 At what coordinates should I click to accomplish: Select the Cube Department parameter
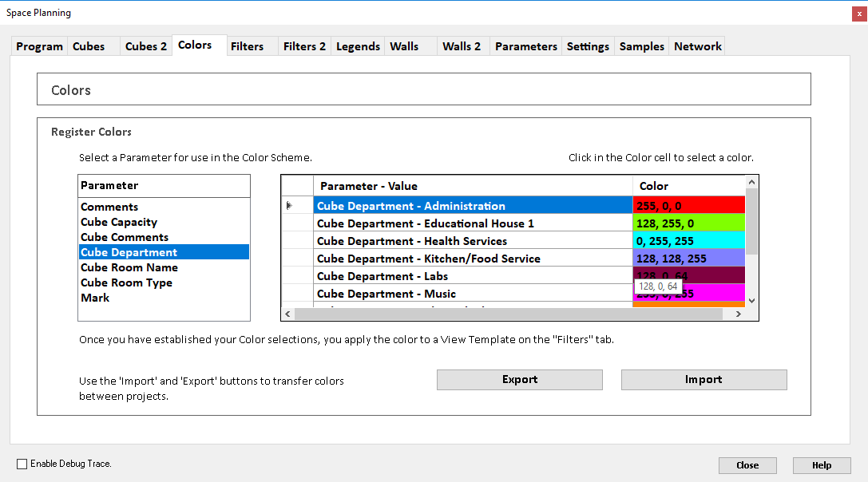164,252
